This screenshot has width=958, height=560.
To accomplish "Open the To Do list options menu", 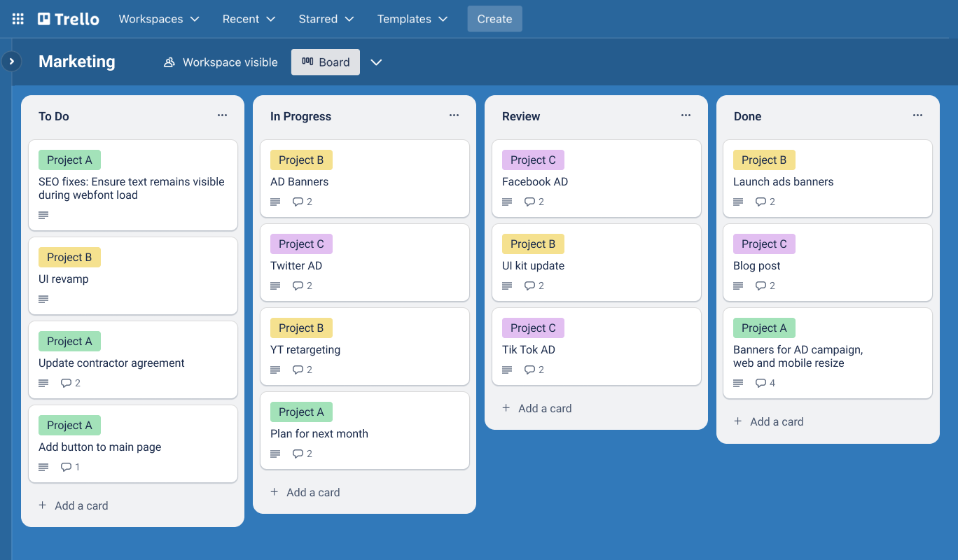I will click(x=222, y=115).
